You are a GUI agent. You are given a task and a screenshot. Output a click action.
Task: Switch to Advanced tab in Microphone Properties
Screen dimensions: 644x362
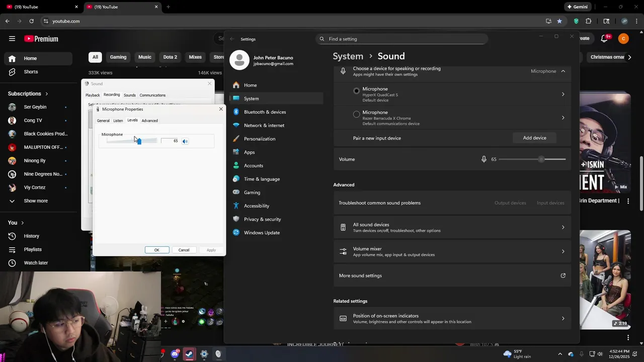click(x=149, y=121)
